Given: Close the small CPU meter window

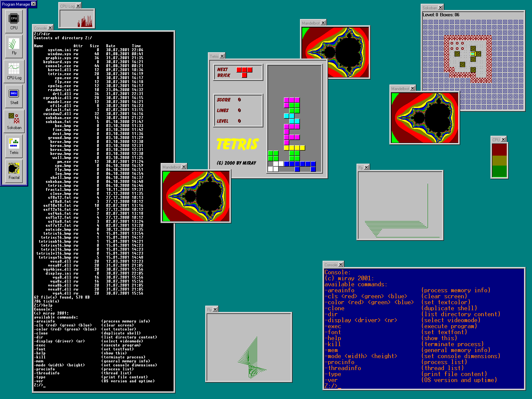Looking at the screenshot, I should (x=503, y=140).
